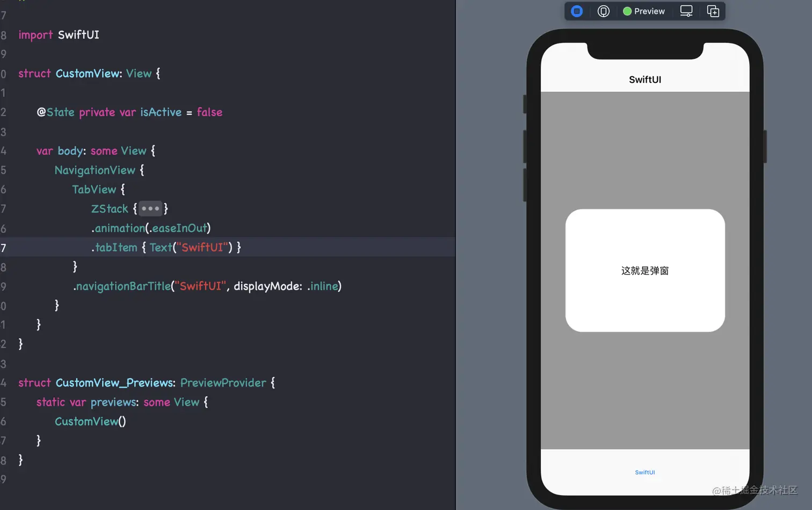Image resolution: width=812 pixels, height=510 pixels.
Task: Tap the SwiftUI tab item in the simulator
Action: click(644, 472)
